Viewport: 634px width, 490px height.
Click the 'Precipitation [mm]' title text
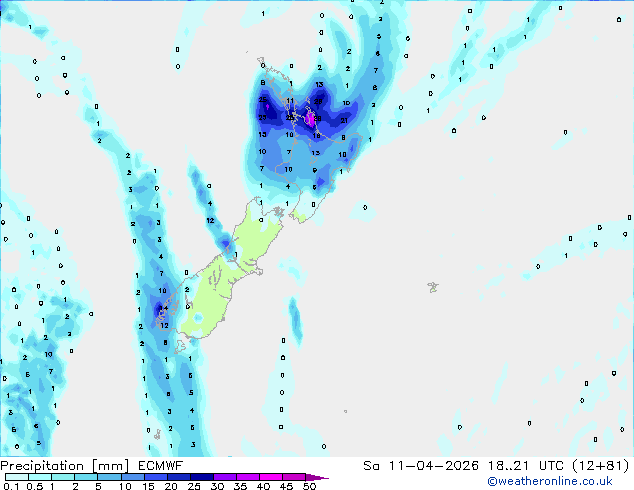(65, 466)
